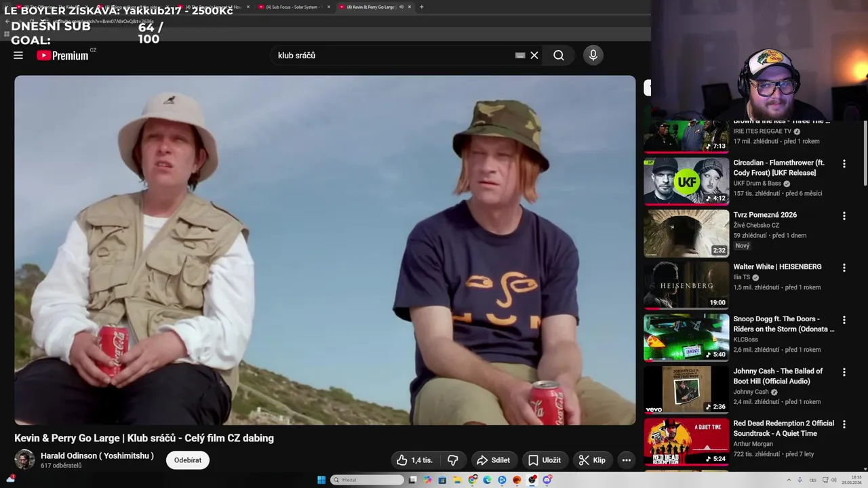The height and width of the screenshot is (488, 868).
Task: Open Snoop Dogg Riders on the Storm thumbnail
Action: coord(686,338)
